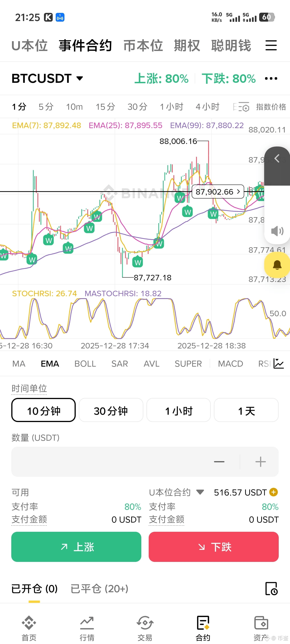
Task: Open chart settings icon next to 指数价格
Action: 244,107
